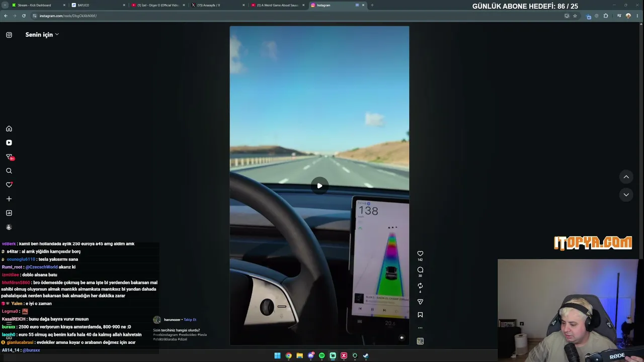Expand the "Senin için" feed dropdown
Screen dimensions: 644x362
42,35
